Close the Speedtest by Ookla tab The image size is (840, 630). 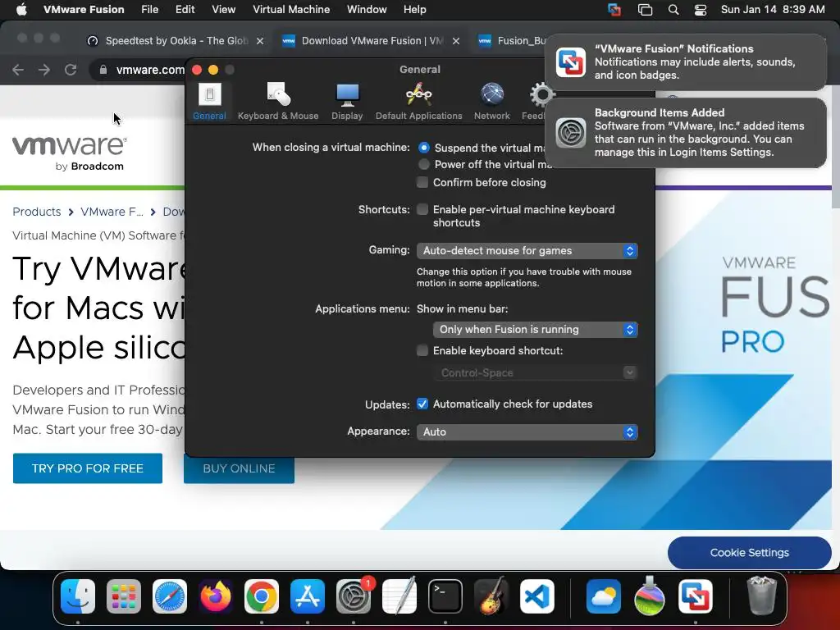pyautogui.click(x=260, y=41)
